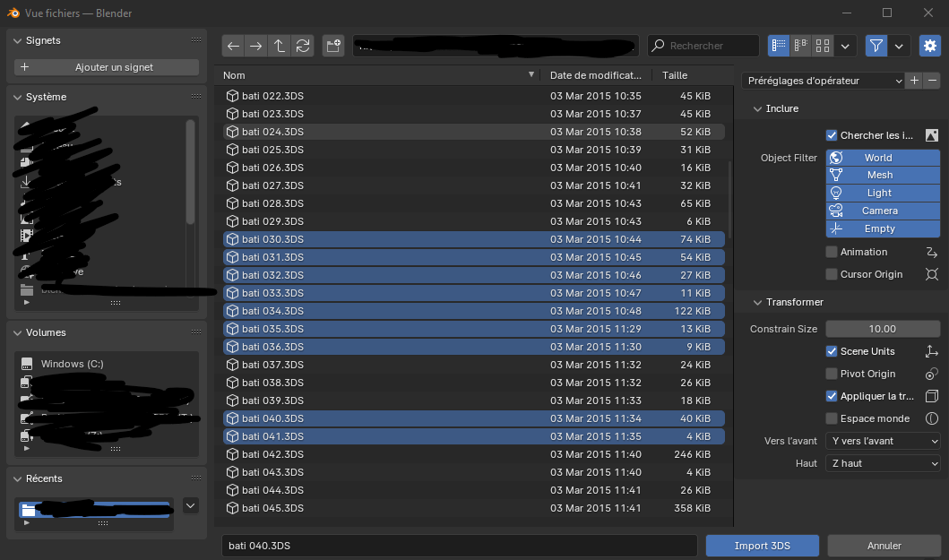Navigate back to previous folder
This screenshot has width=949, height=560.
pyautogui.click(x=233, y=46)
